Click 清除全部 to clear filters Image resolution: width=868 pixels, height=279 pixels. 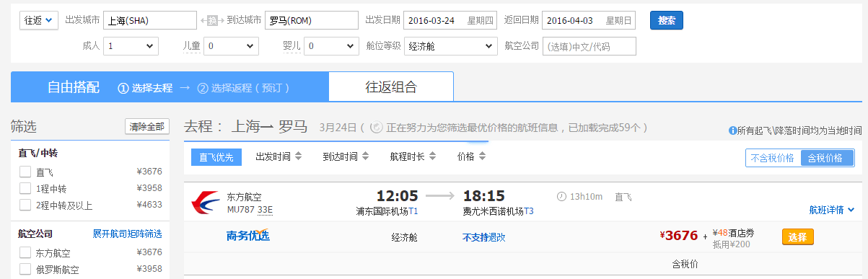(x=147, y=127)
